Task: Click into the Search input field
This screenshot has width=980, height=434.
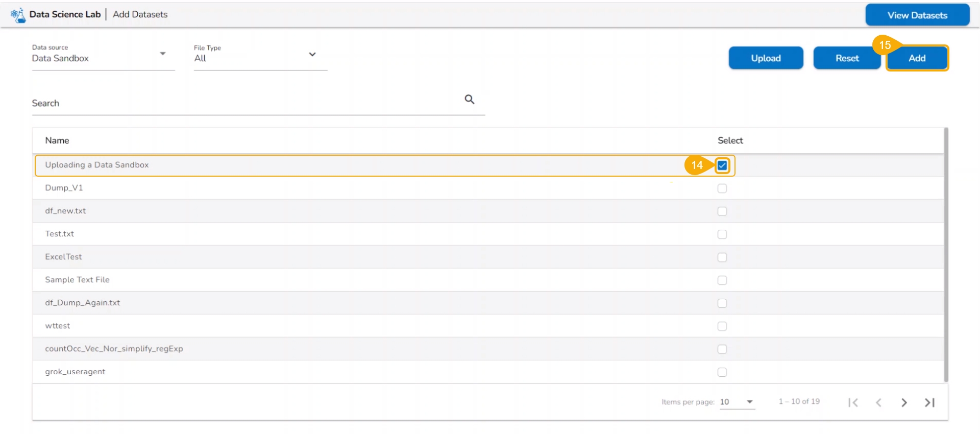Action: (245, 104)
